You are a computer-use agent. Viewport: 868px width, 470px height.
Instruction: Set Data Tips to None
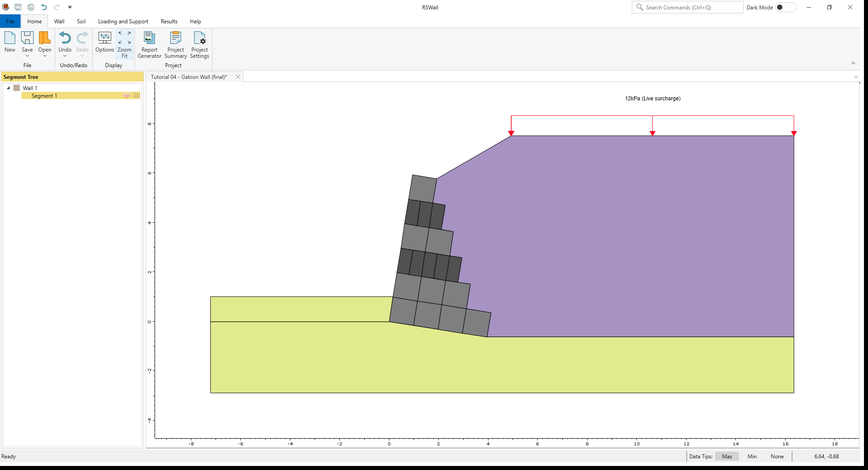[777, 456]
